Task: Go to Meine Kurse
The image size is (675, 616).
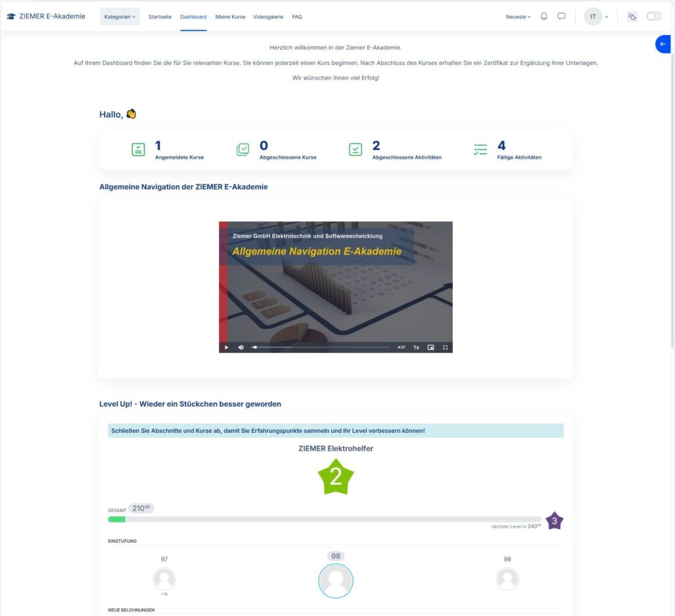Action: pos(230,16)
